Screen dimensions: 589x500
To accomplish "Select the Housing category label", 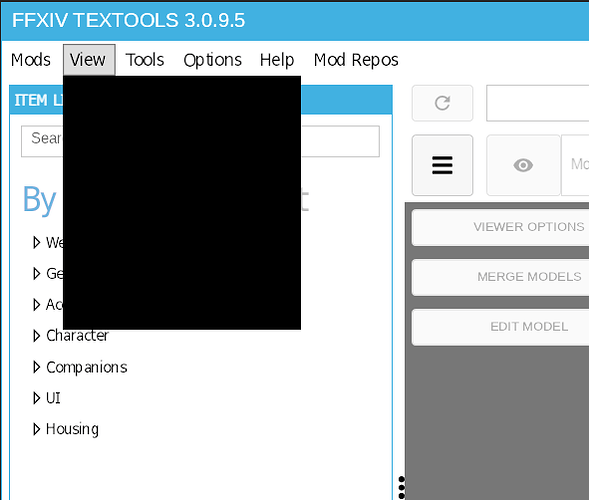I will click(x=72, y=429).
